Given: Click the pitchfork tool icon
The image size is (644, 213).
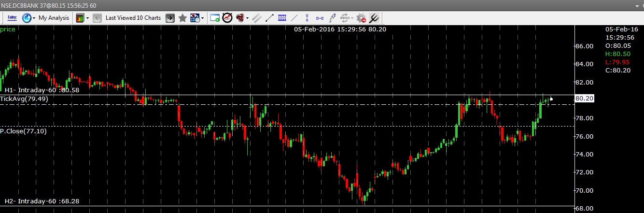Looking at the screenshot, I should click(374, 18).
